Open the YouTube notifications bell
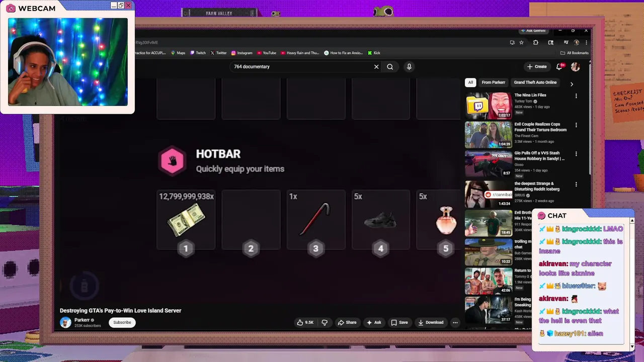This screenshot has width=644, height=362. click(x=559, y=66)
